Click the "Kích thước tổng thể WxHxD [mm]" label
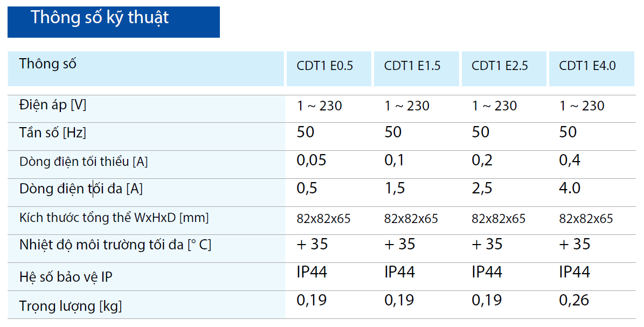Image resolution: width=644 pixels, height=327 pixels. tap(114, 218)
